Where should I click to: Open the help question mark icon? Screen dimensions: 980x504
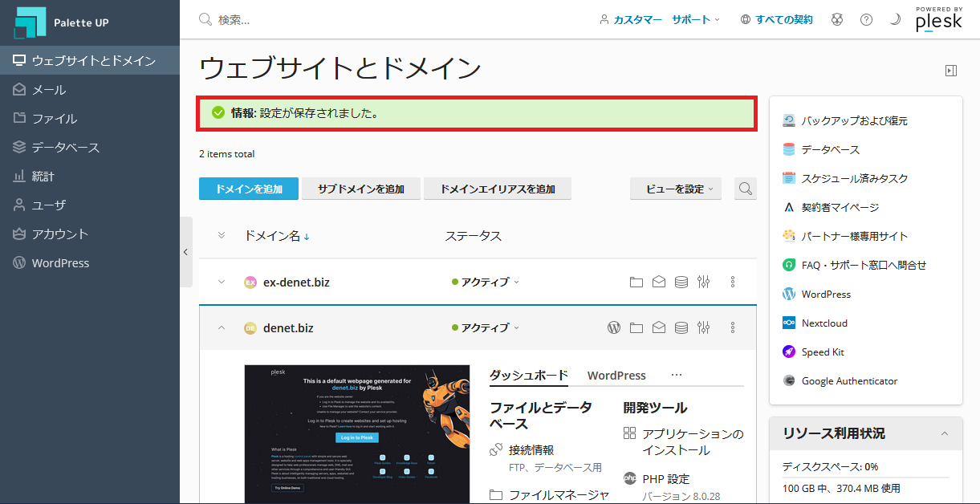pos(866,19)
